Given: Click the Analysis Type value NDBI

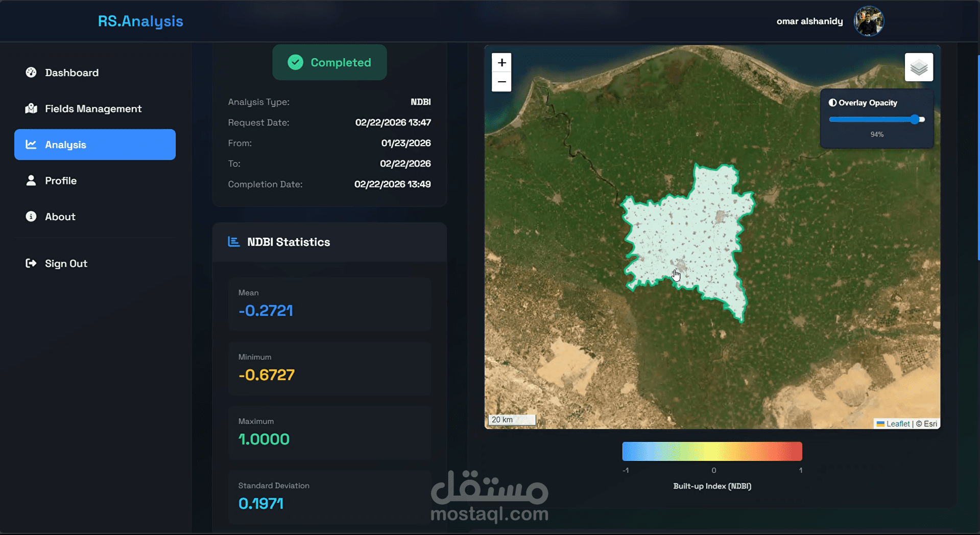Looking at the screenshot, I should pos(421,102).
